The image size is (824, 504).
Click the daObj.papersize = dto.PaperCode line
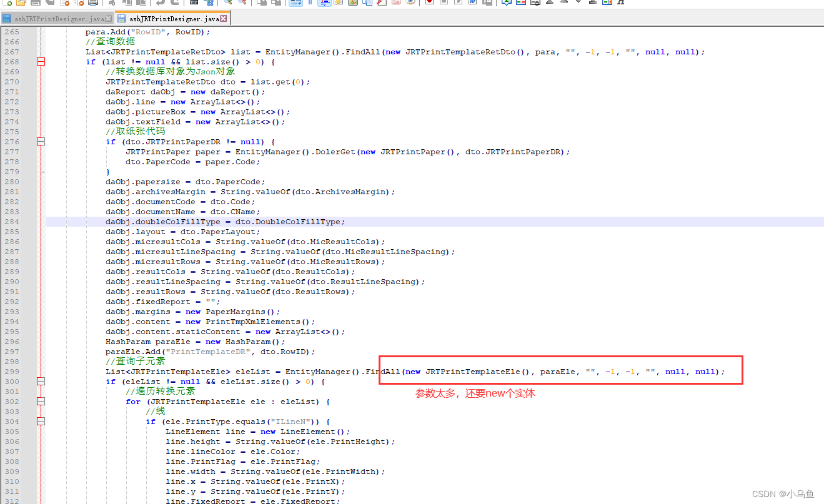click(186, 182)
